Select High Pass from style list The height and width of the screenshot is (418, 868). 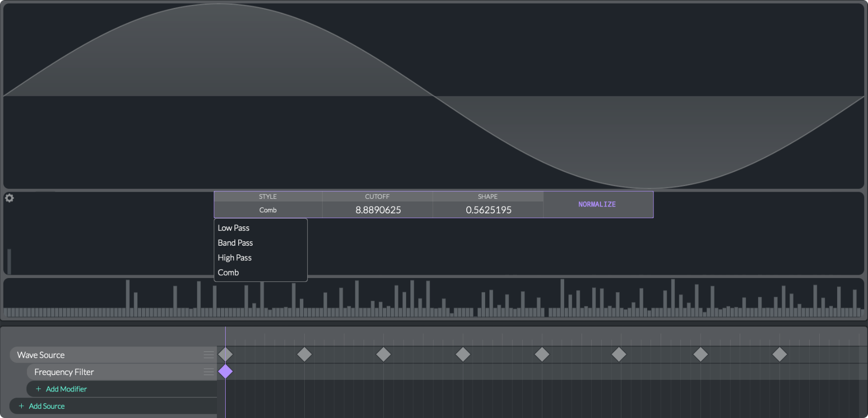[260, 258]
